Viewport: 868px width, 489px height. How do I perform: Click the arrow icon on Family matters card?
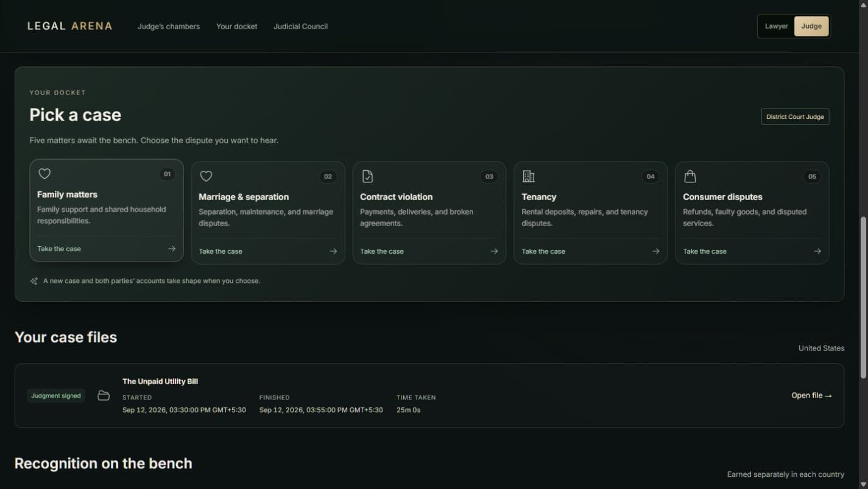(x=172, y=249)
